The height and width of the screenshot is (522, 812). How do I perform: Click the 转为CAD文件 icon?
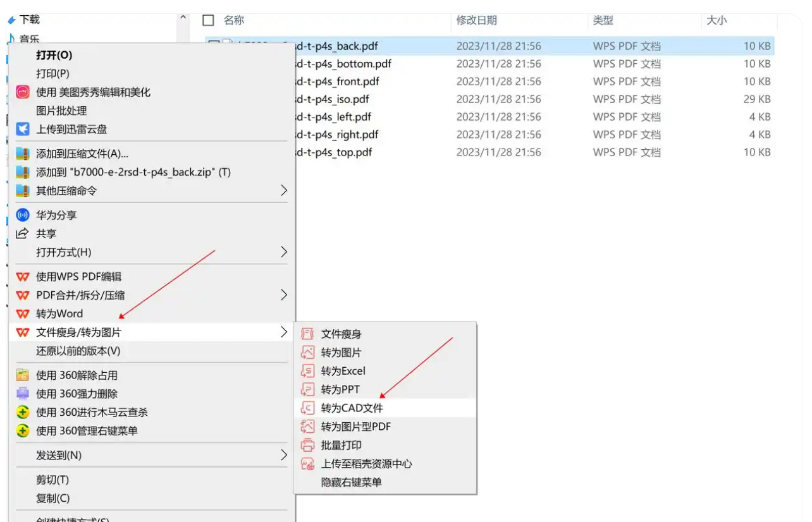[308, 408]
